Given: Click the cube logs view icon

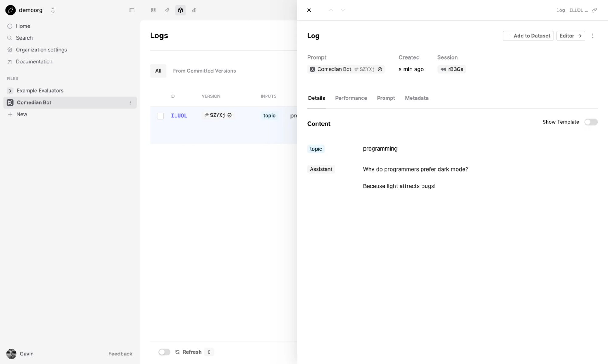Looking at the screenshot, I should click(180, 10).
